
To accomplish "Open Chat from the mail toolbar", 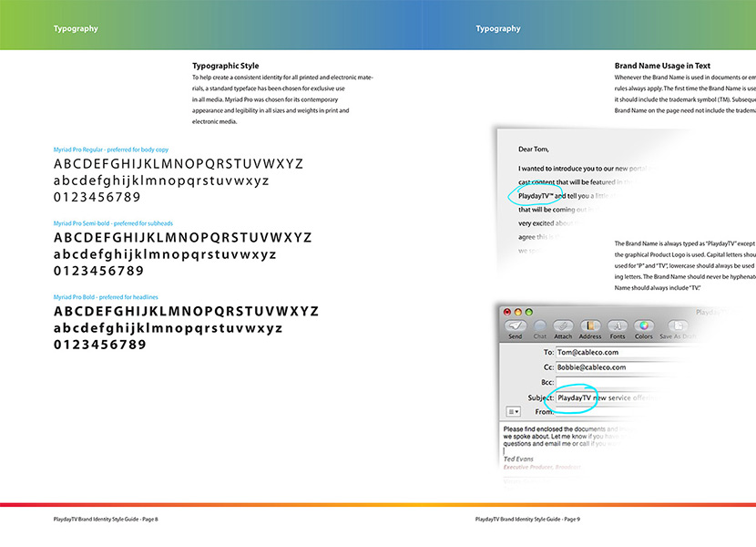I will coord(540,325).
